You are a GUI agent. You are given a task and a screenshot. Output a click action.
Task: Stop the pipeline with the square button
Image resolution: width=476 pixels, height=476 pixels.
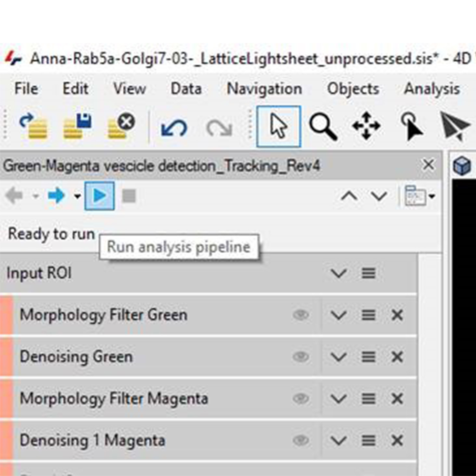129,196
